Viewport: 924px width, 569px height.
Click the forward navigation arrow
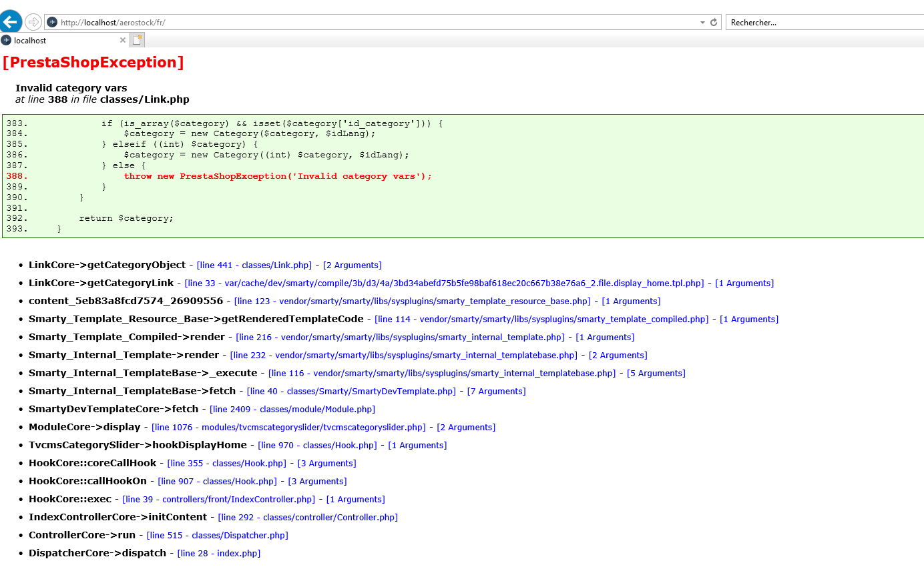pyautogui.click(x=33, y=22)
